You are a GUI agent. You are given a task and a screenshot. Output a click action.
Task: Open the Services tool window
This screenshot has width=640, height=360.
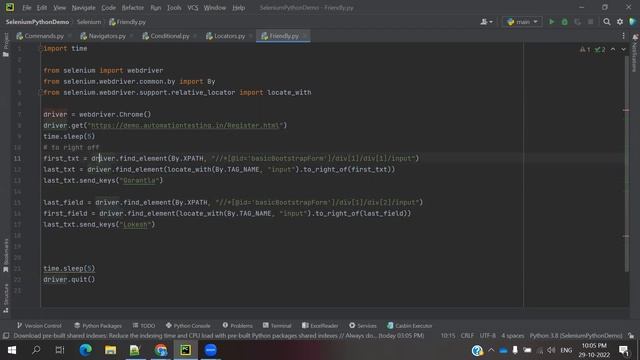(363, 326)
